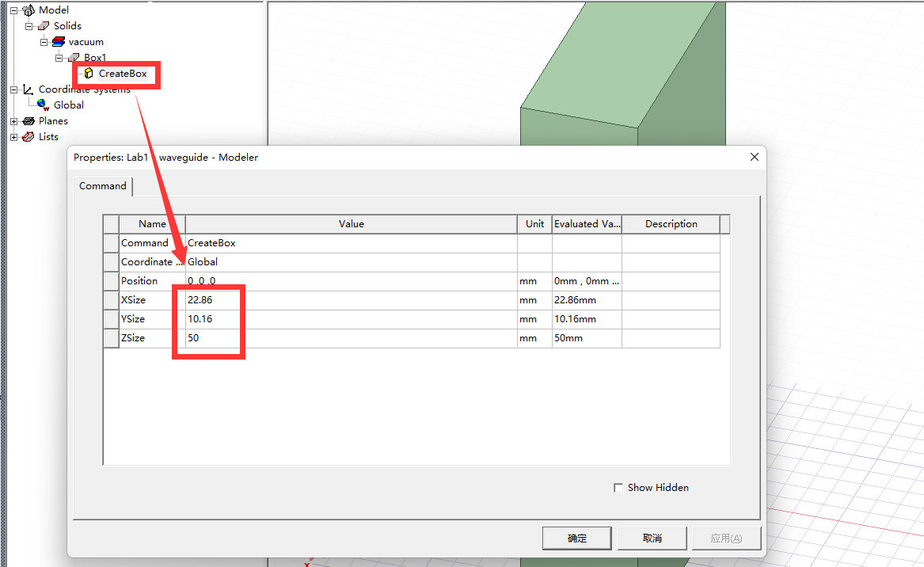Click the 确定 (OK) button
This screenshot has width=924, height=567.
(577, 538)
